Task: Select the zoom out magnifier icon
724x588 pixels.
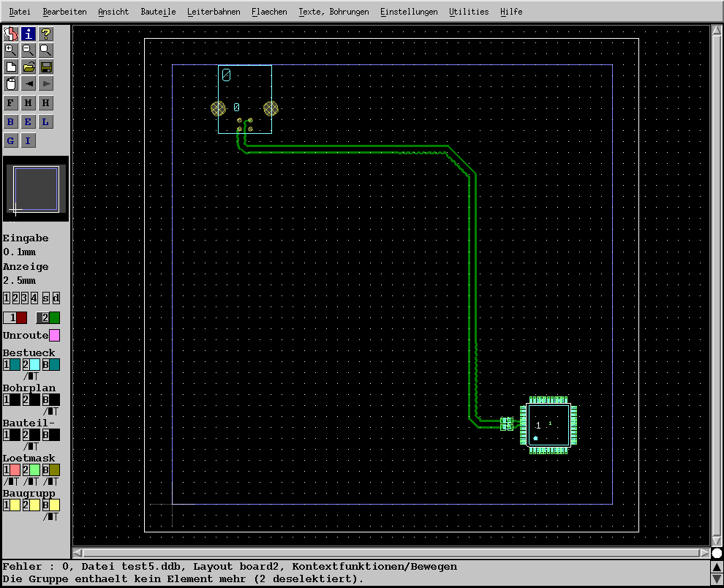Action: pos(29,50)
